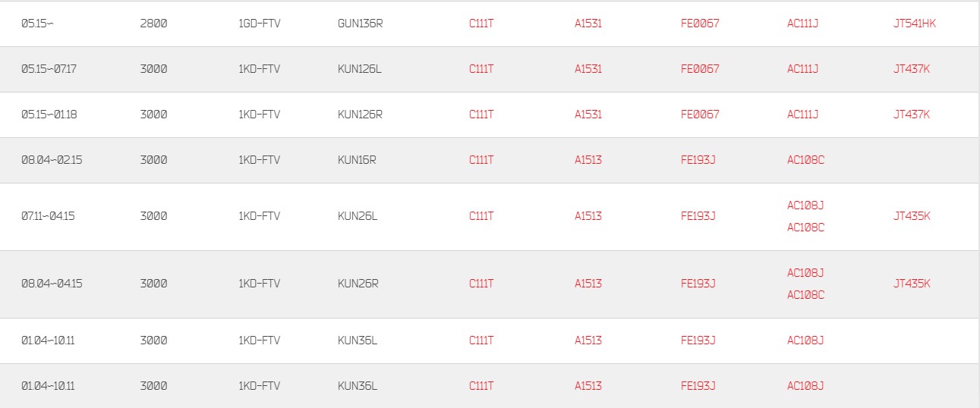Open C111T link in GUN136R row
Image resolution: width=980 pixels, height=408 pixels.
pyautogui.click(x=481, y=24)
